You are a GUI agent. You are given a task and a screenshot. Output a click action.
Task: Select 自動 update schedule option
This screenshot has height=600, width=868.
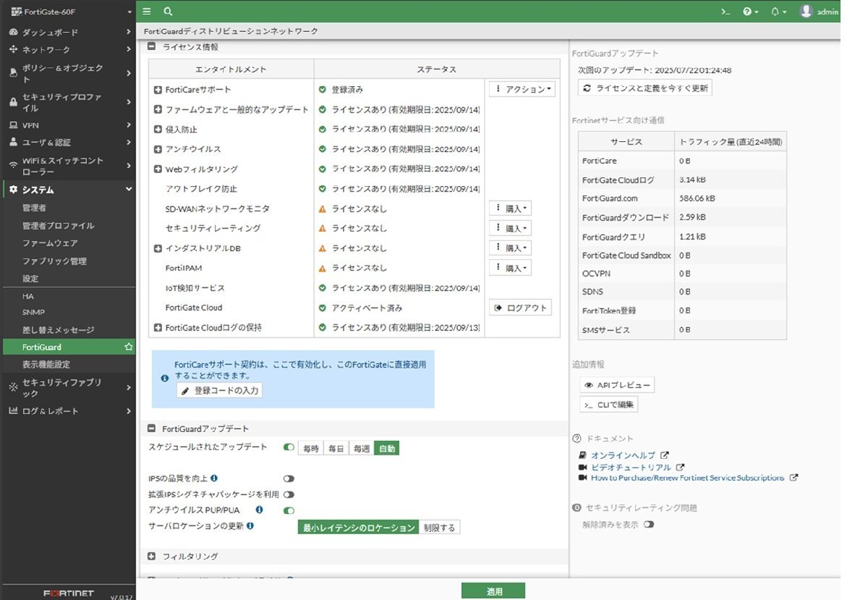coord(386,449)
